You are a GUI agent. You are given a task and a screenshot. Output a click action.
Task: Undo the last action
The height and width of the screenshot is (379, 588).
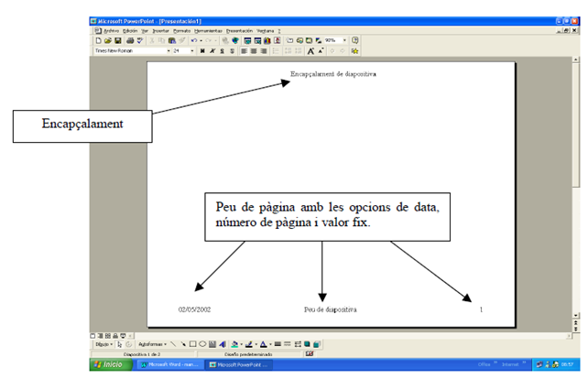[194, 40]
